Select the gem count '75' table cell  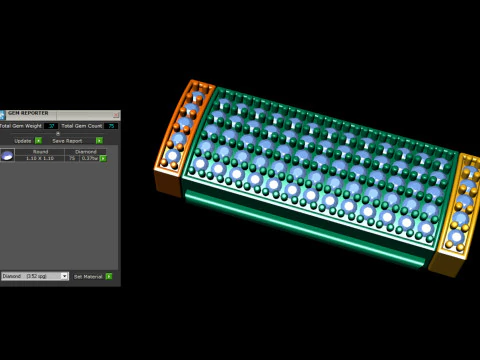(x=72, y=158)
